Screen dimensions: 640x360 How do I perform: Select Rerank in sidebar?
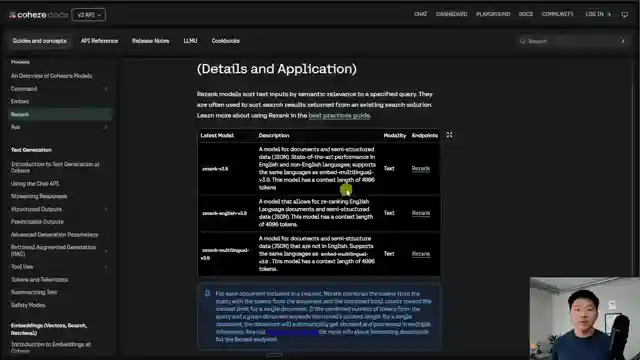(x=60, y=114)
